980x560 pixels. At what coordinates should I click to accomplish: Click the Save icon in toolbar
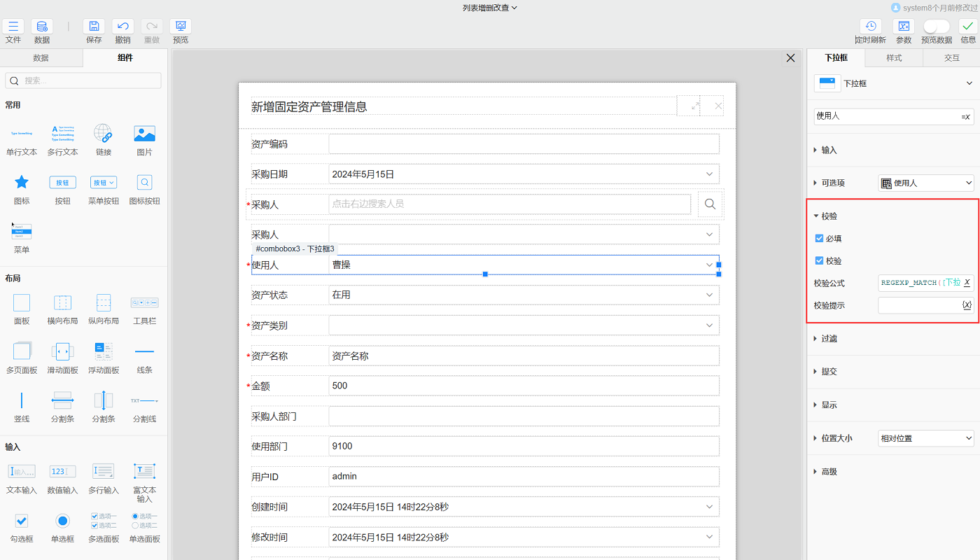(94, 27)
